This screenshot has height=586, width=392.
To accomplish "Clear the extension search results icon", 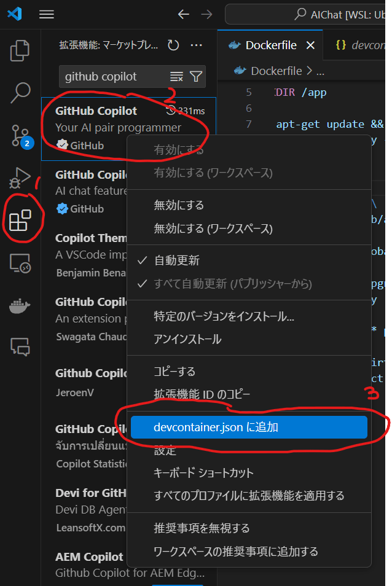I will 176,77.
